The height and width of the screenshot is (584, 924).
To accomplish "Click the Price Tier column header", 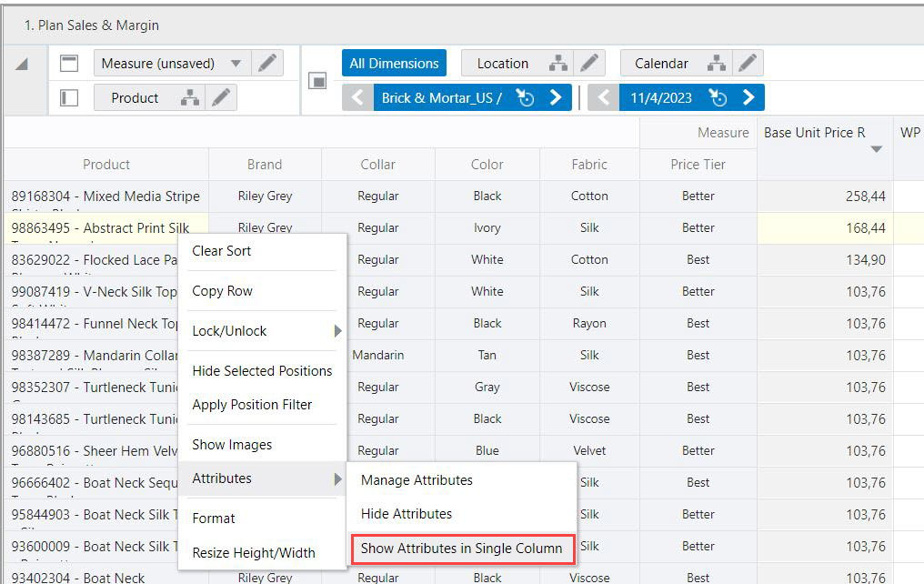I will click(x=698, y=165).
